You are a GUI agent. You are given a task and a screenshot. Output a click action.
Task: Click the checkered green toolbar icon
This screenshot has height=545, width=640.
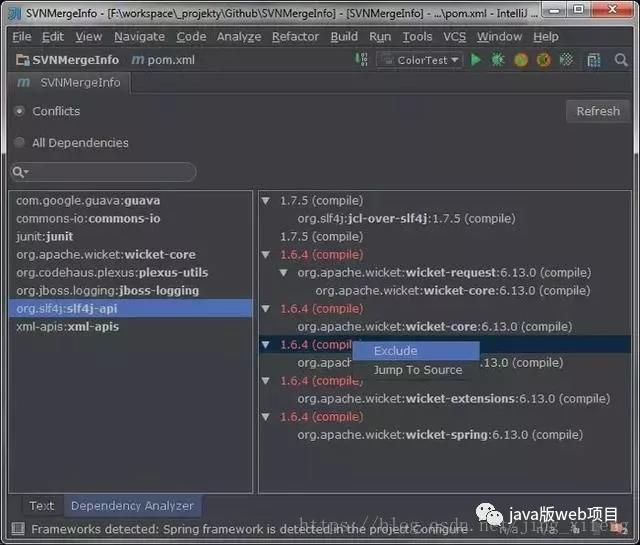click(x=567, y=60)
